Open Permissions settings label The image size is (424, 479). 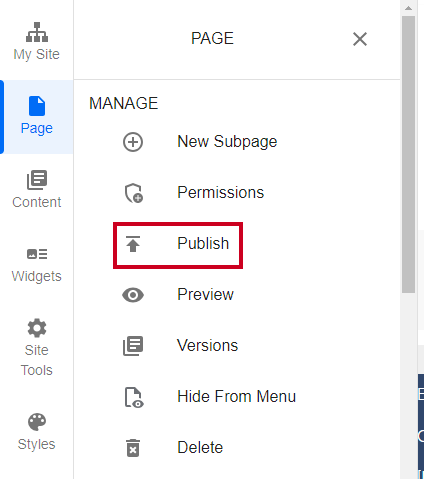tap(220, 192)
